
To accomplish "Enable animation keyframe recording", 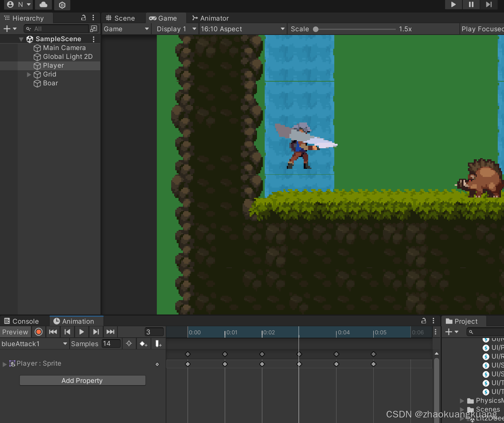I will 39,332.
